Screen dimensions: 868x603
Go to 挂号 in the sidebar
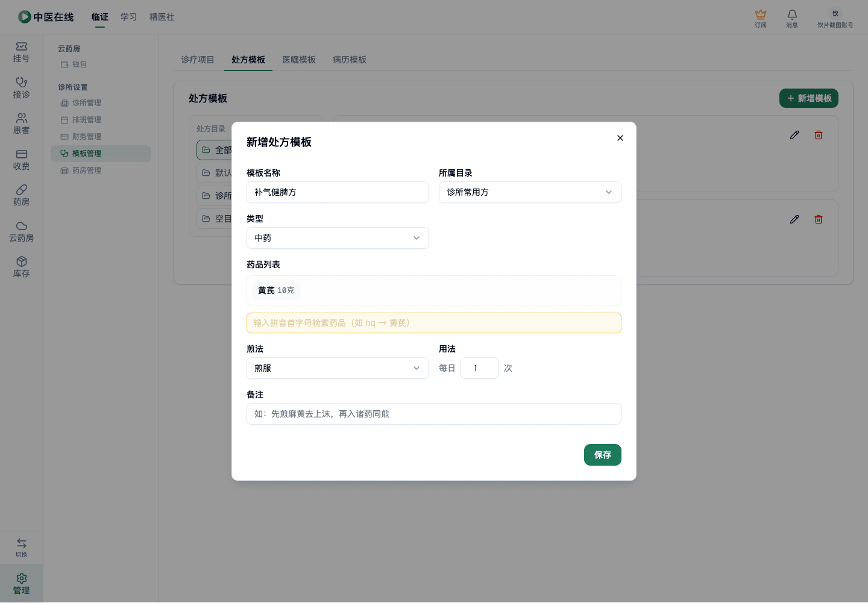tap(22, 52)
